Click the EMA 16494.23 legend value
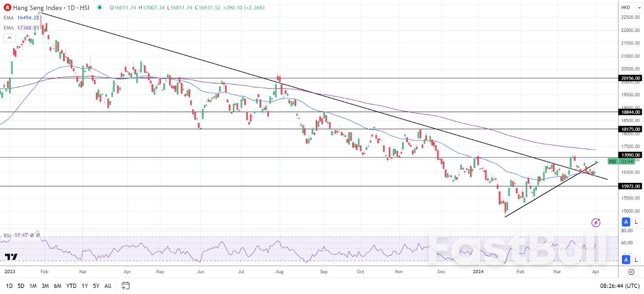 28,18
